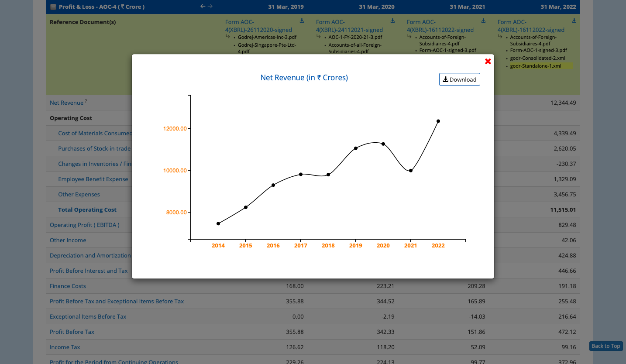Click the left arrow in table header
This screenshot has width=626, height=364.
pyautogui.click(x=203, y=7)
